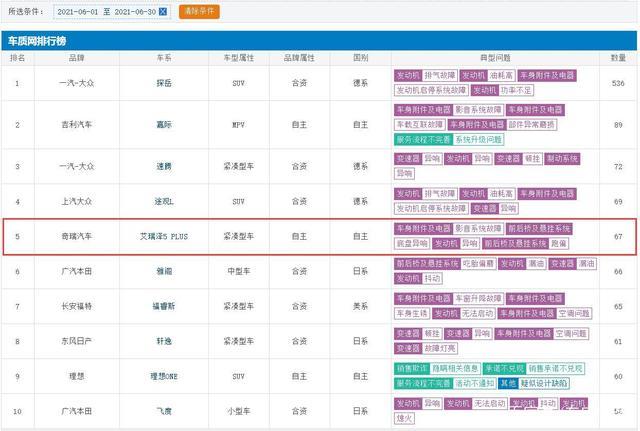Click the 东风日产 brand cell
Viewport: 640px width, 431px height.
click(76, 342)
